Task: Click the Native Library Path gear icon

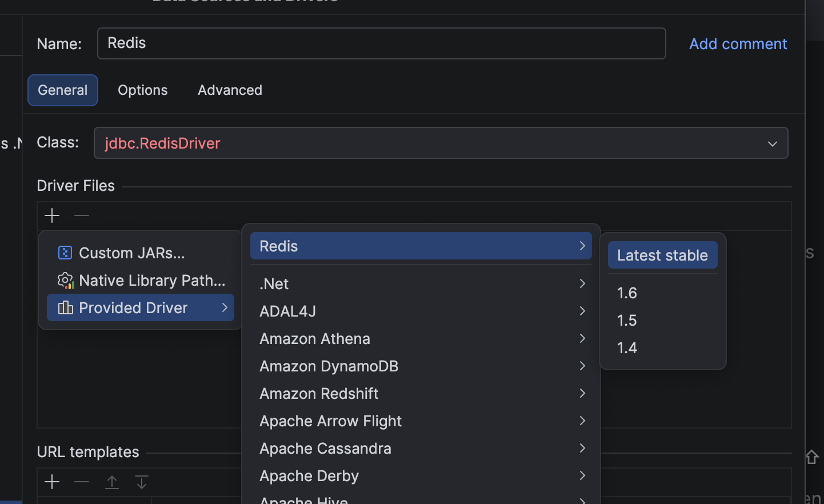Action: click(x=66, y=281)
